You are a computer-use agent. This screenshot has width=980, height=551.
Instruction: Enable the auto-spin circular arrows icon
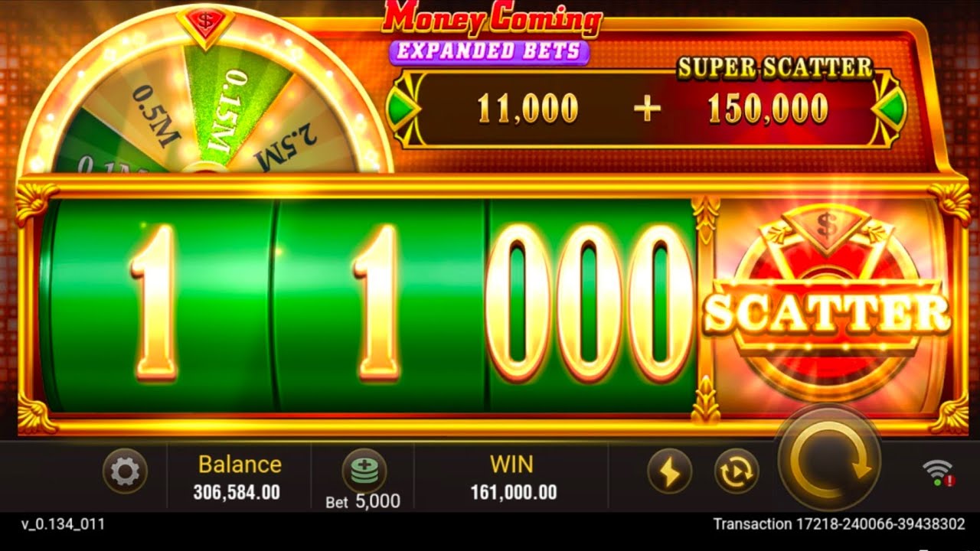(737, 471)
